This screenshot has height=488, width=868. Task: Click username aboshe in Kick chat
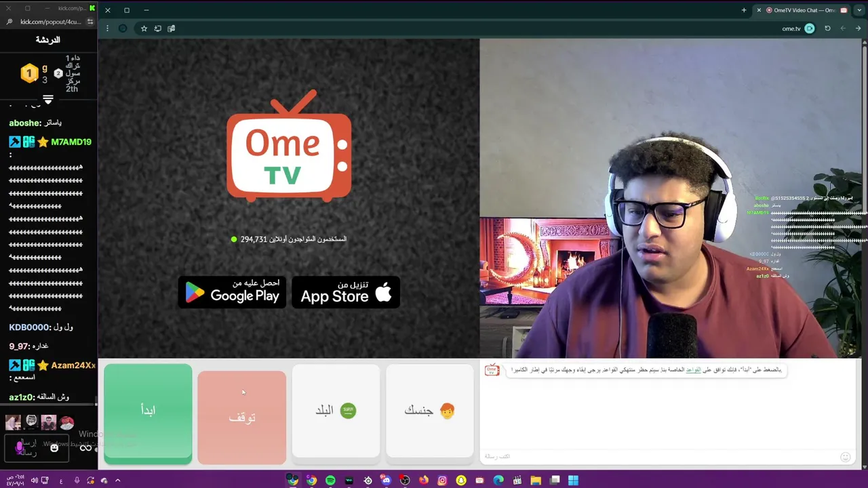24,123
